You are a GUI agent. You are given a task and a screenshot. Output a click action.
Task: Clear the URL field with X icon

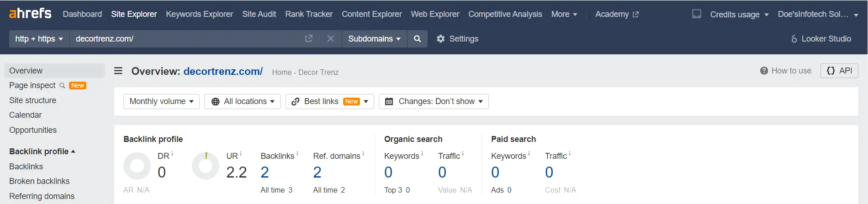[331, 39]
